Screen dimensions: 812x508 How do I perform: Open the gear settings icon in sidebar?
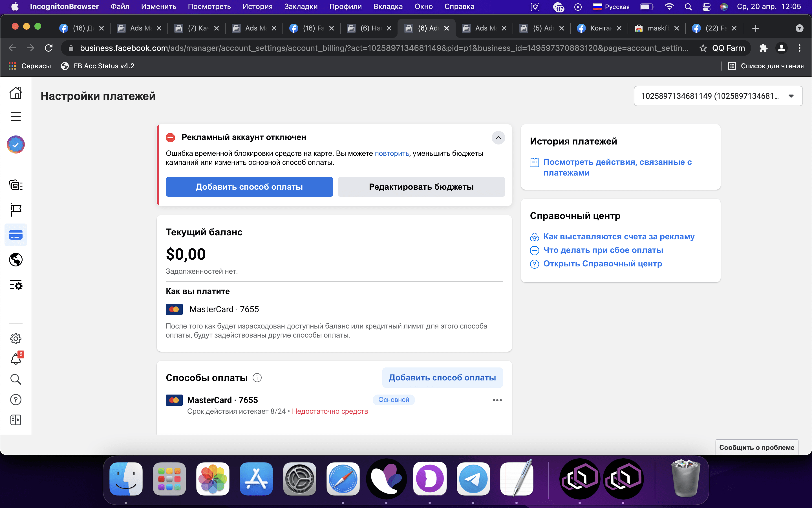(x=16, y=339)
